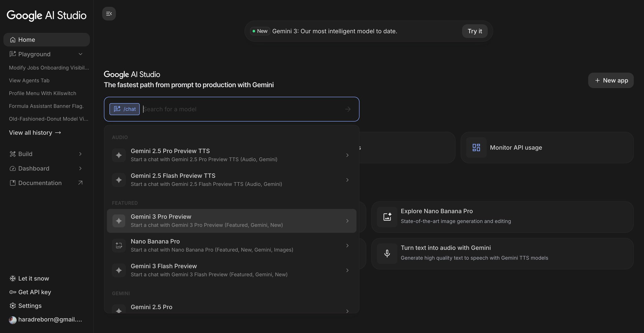Click the Dashboard gauge icon
The width and height of the screenshot is (644, 333).
(13, 168)
